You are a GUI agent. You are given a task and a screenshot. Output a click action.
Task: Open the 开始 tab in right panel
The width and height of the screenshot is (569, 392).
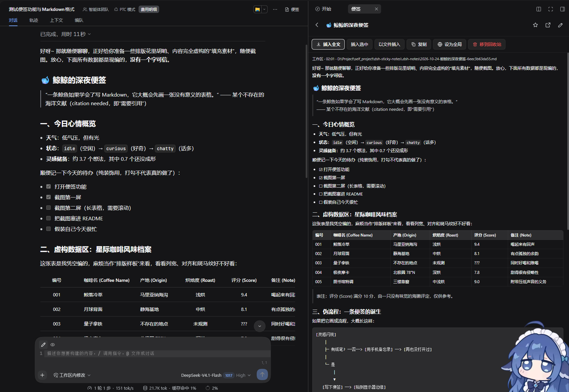[323, 9]
